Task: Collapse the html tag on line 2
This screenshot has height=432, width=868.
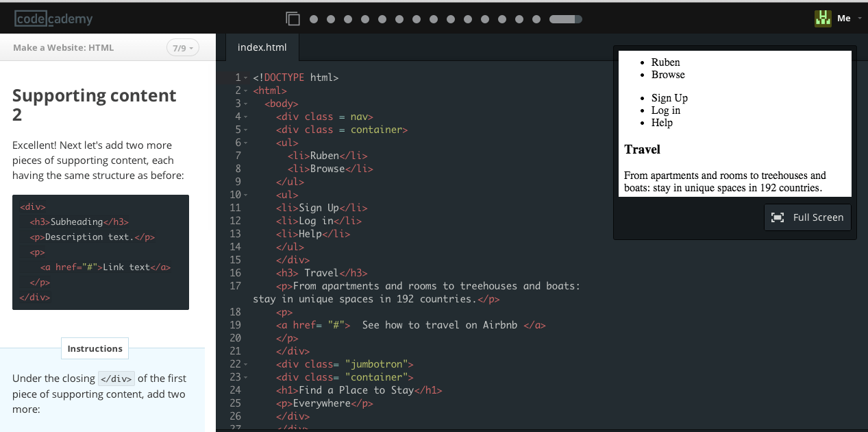Action: click(x=246, y=91)
